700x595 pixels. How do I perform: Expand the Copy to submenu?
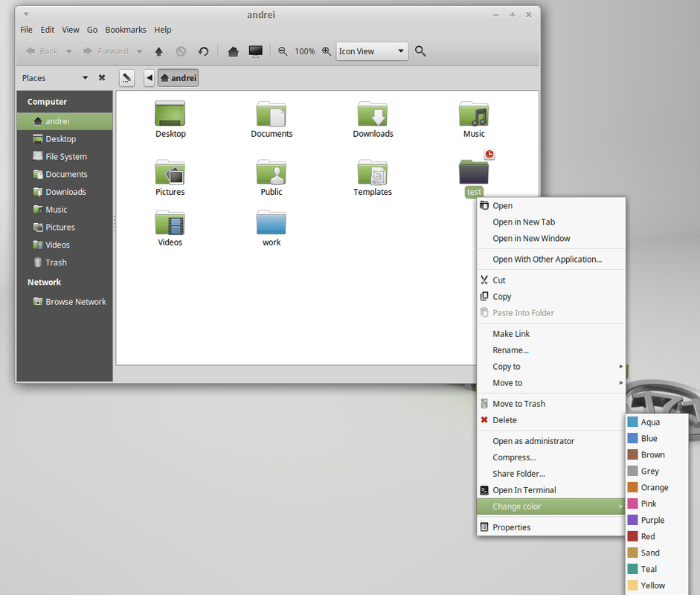coord(550,366)
